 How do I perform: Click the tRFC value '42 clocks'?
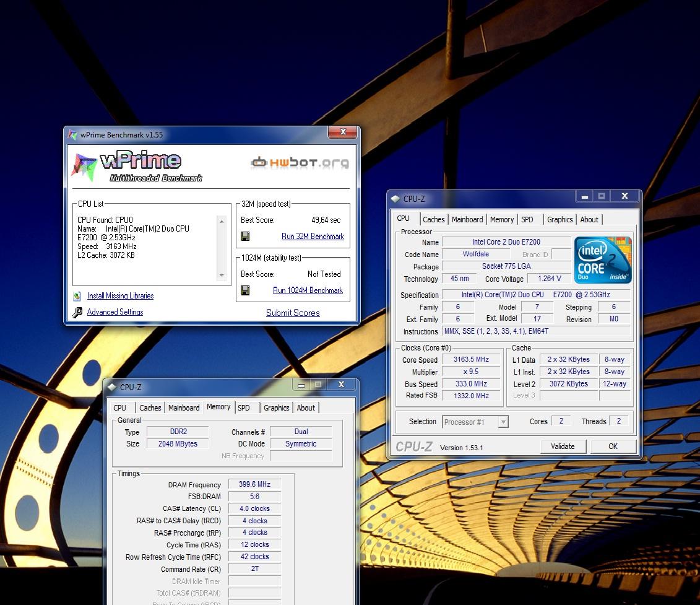[254, 557]
